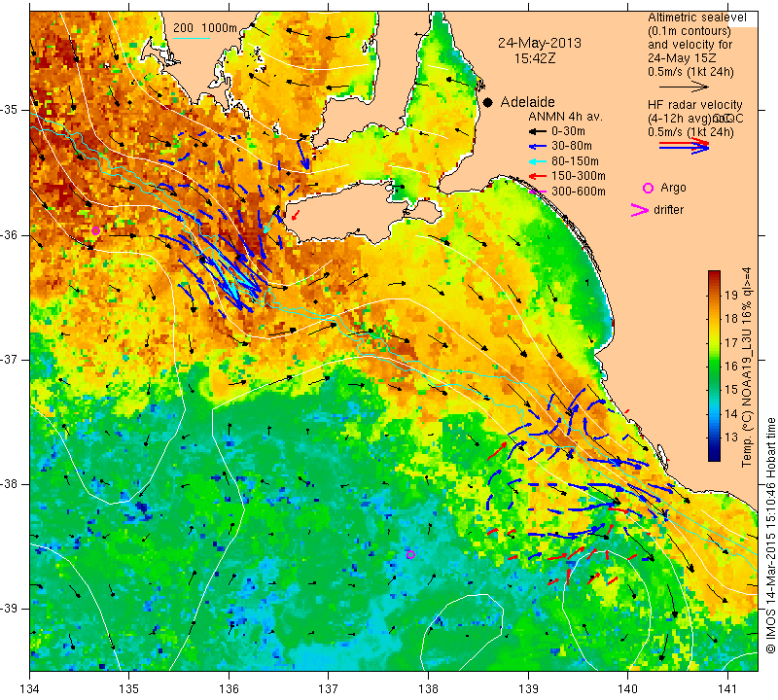Click the 'Temp. (°C) NOAA19_L3U' color bar title
The width and height of the screenshot is (778, 700).
click(x=747, y=398)
